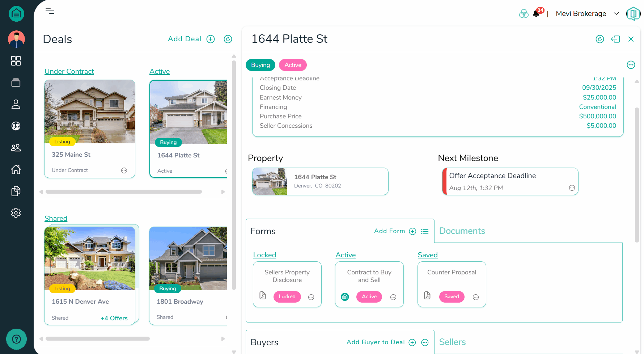The height and width of the screenshot is (354, 644).
Task: Click the horizontal scrollbar under top deals row
Action: pyautogui.click(x=124, y=192)
